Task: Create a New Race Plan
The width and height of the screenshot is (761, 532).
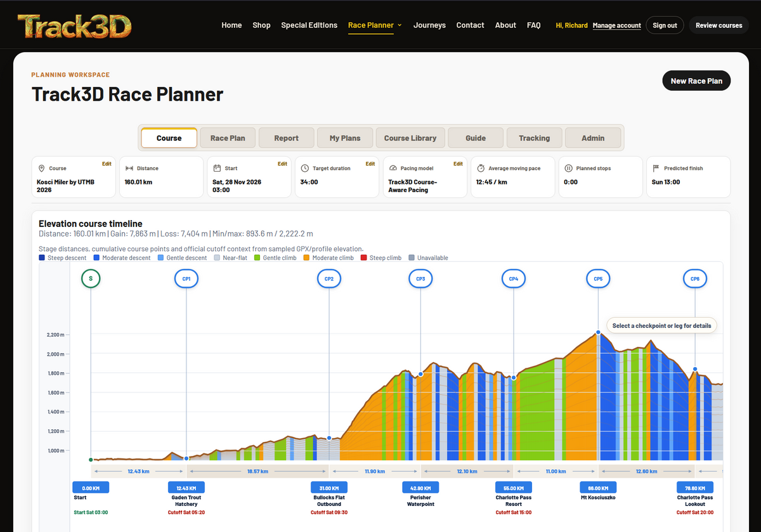Action: [x=696, y=81]
